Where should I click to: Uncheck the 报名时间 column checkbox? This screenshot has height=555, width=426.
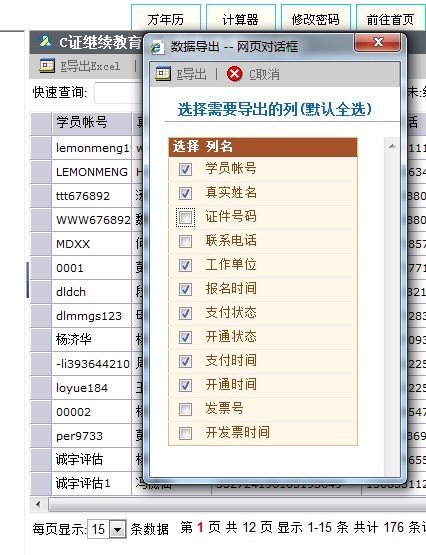point(185,290)
